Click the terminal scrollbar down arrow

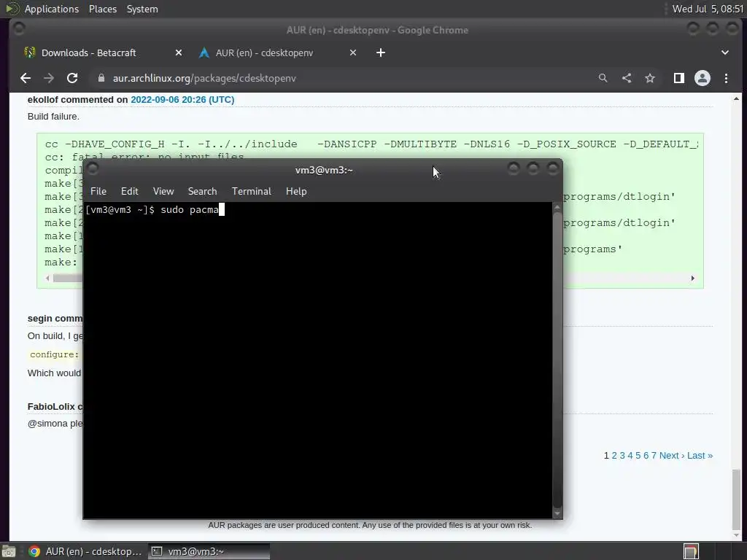557,513
